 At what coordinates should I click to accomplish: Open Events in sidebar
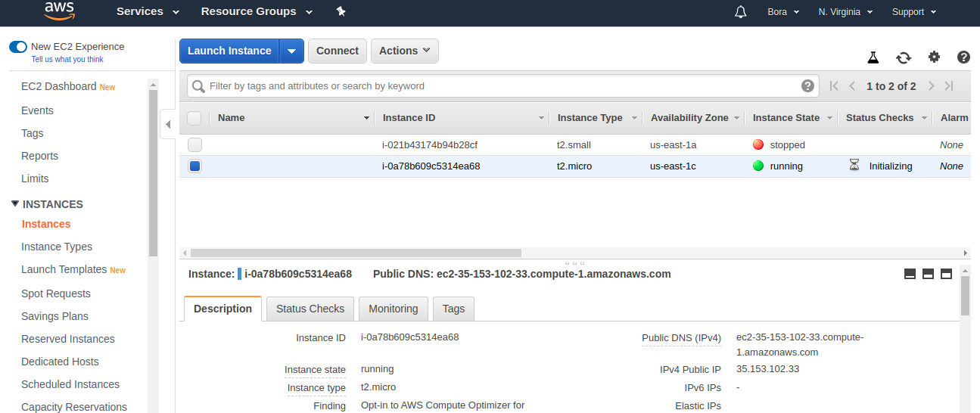(37, 110)
